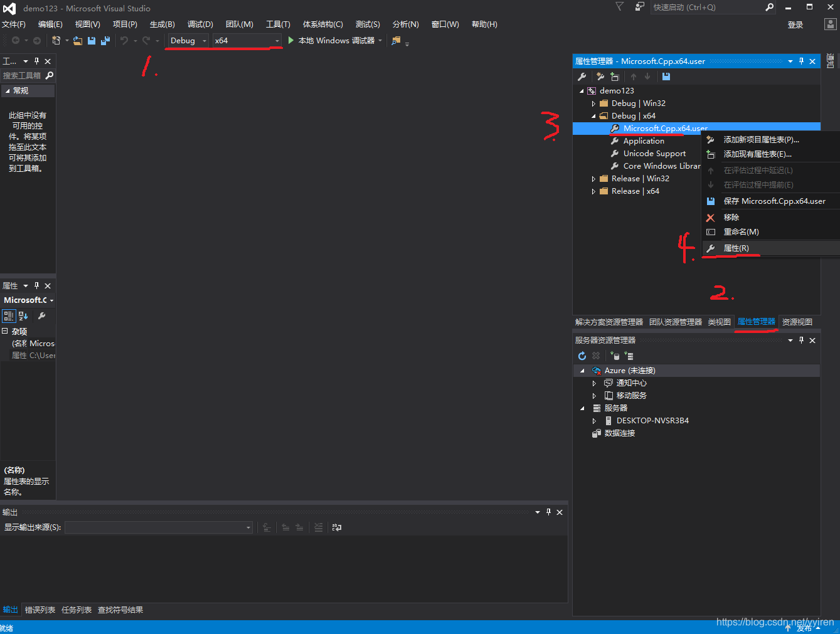Select the Unicode Support property sheet
The height and width of the screenshot is (634, 840).
654,154
